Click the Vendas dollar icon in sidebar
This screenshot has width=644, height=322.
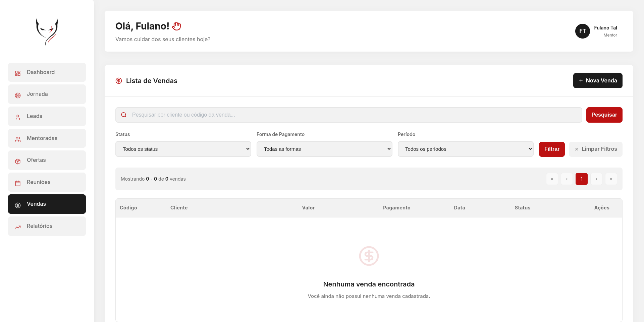point(18,205)
